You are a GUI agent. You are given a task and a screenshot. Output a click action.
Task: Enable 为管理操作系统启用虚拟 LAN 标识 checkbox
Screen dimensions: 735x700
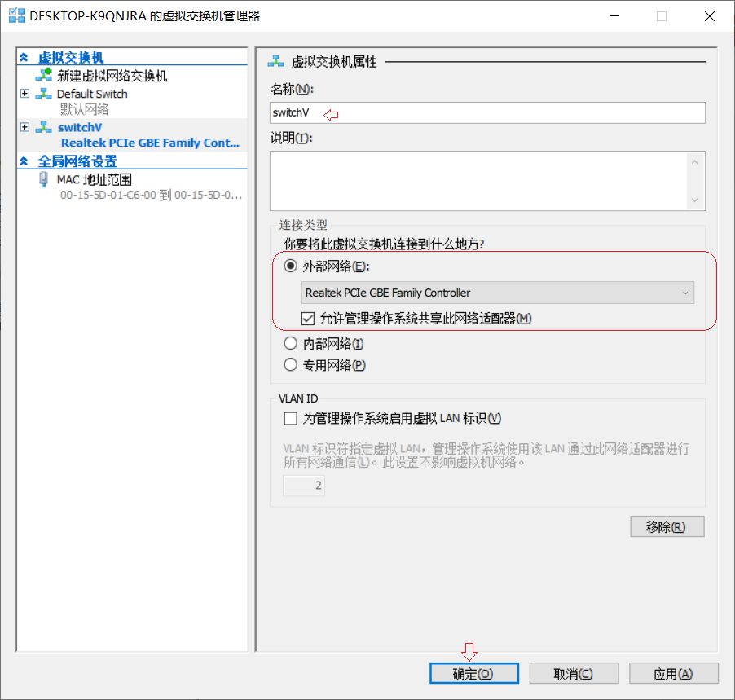click(x=291, y=418)
